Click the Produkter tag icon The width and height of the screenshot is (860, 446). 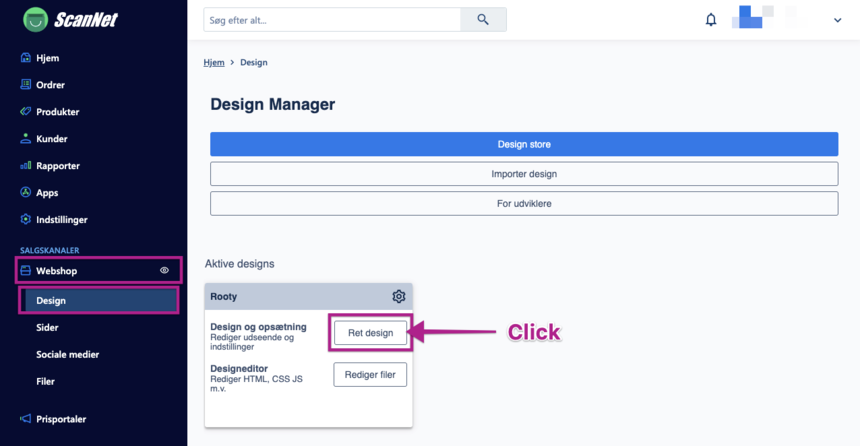[x=26, y=112]
